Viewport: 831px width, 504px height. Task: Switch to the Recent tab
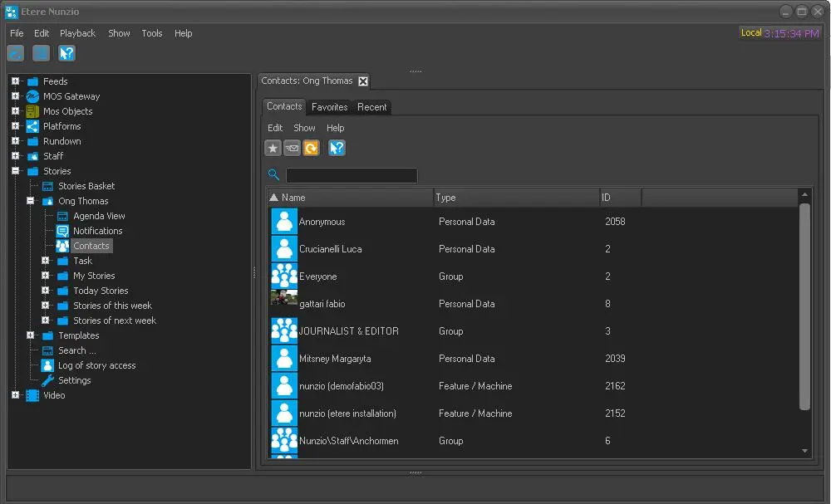click(371, 107)
